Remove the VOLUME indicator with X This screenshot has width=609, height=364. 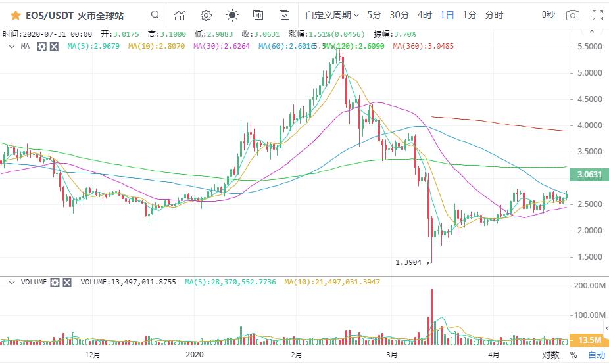(x=67, y=282)
